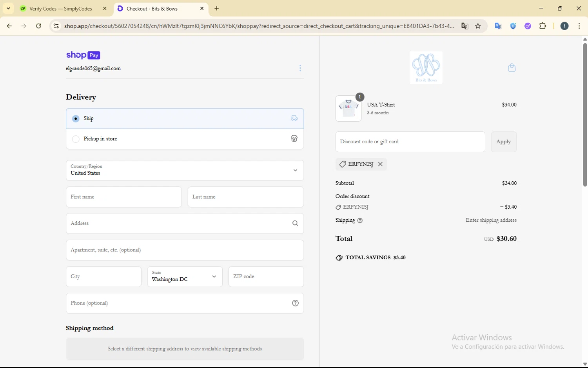588x368 pixels.
Task: Click the shopping bag cart icon
Action: [512, 68]
